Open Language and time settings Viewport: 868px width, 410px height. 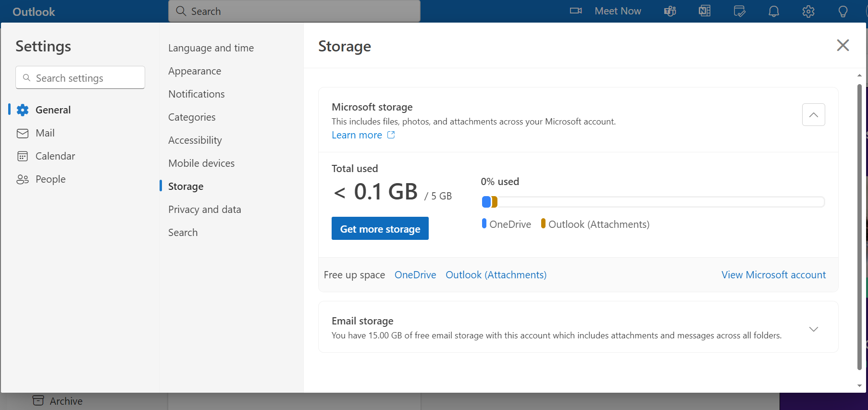click(211, 48)
